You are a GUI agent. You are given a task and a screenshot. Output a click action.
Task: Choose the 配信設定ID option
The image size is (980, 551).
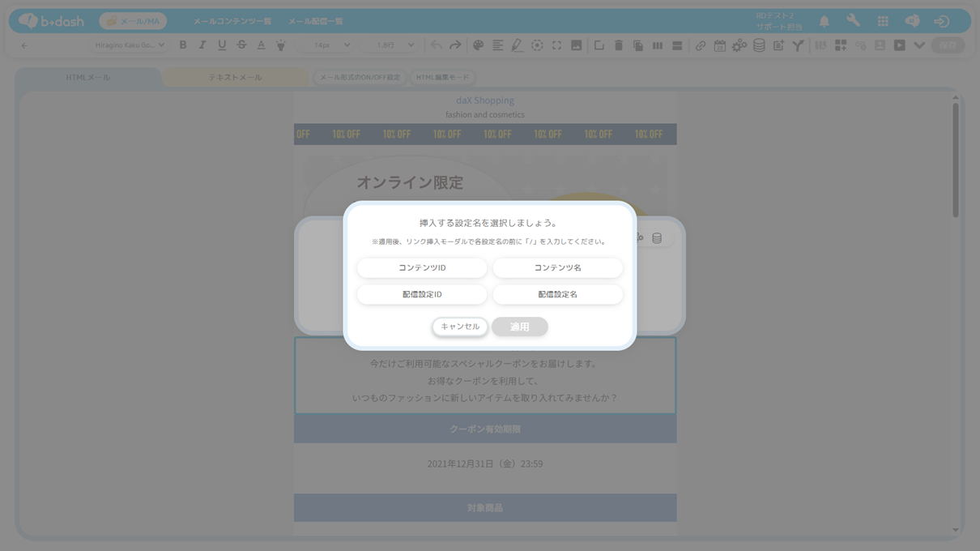(x=422, y=294)
